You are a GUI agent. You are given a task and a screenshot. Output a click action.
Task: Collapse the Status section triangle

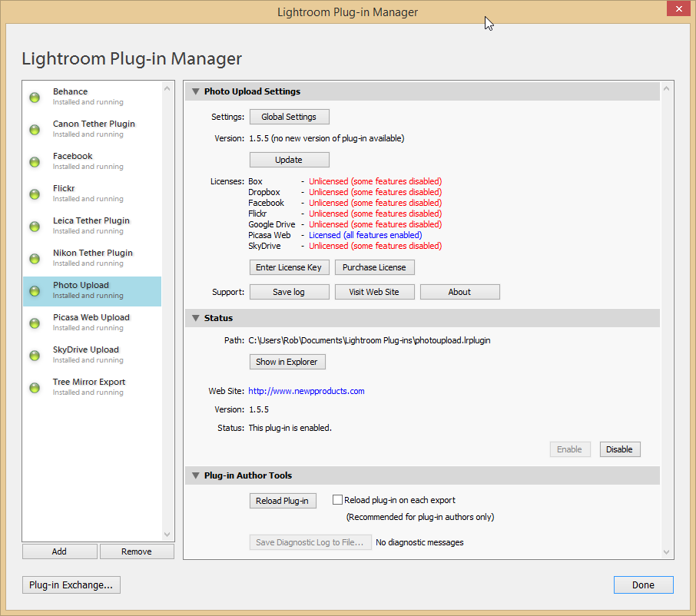click(196, 318)
